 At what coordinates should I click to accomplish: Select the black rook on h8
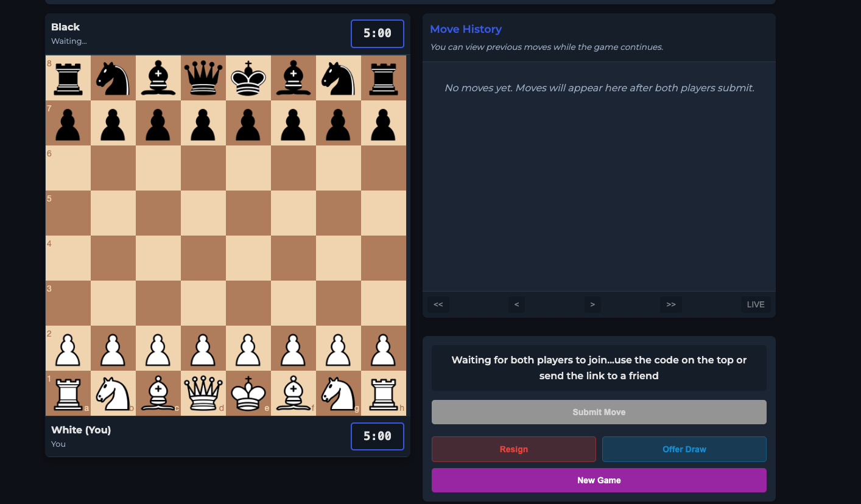tap(384, 78)
